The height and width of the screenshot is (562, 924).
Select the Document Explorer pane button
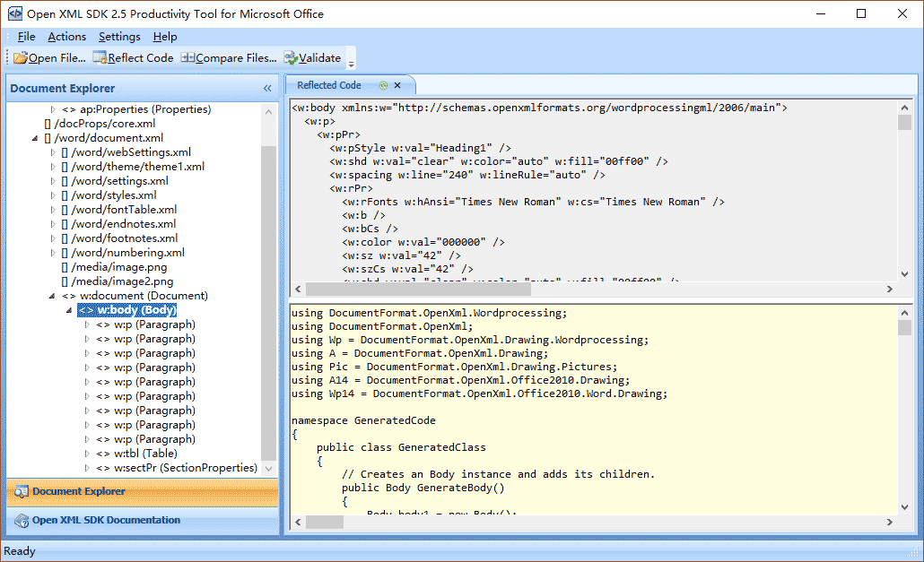[x=79, y=491]
